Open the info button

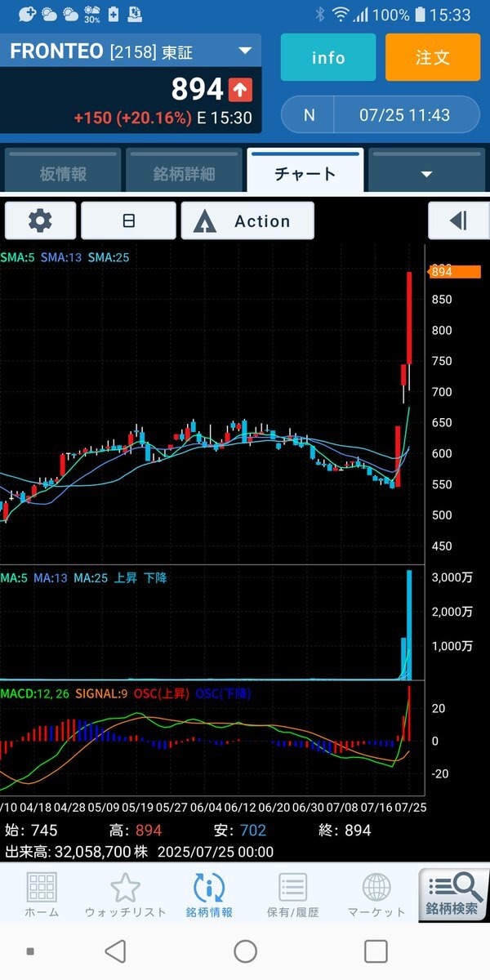coord(328,57)
